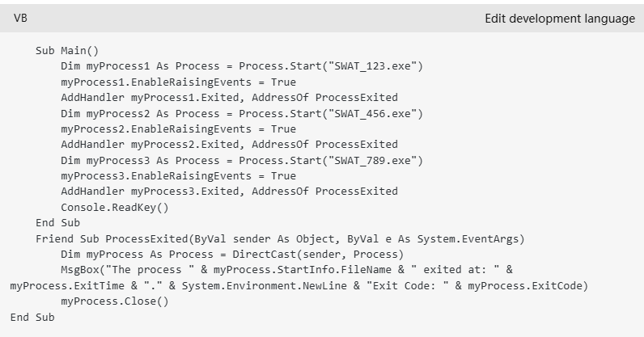Click the final End Sub line
The width and height of the screenshot is (644, 337).
tap(32, 317)
